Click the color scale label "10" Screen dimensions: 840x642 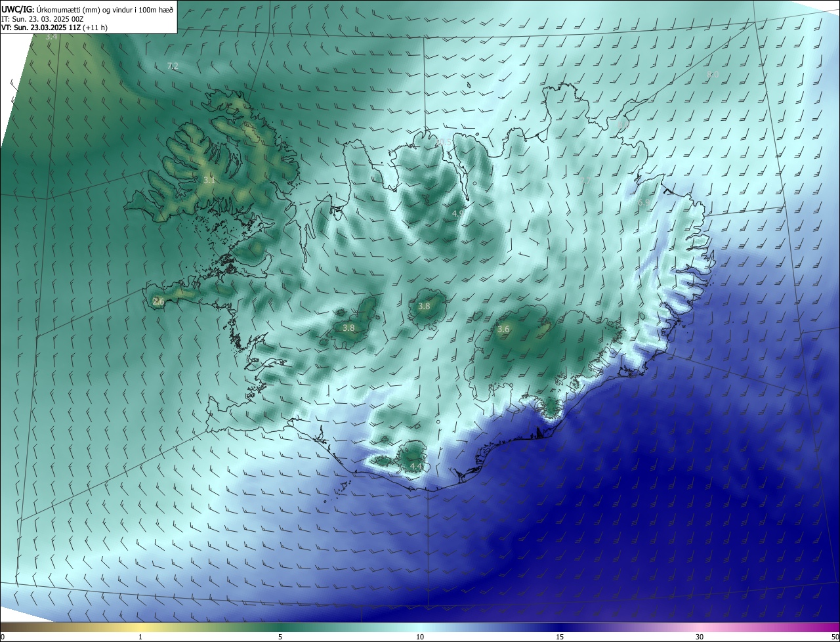420,637
